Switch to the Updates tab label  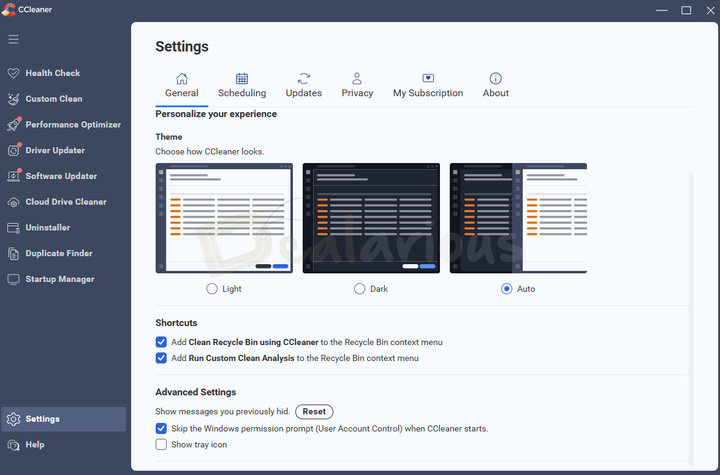click(x=304, y=93)
